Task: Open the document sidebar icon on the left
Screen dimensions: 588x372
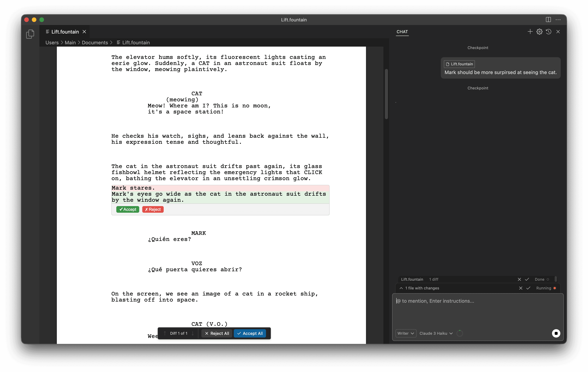Action: point(30,34)
